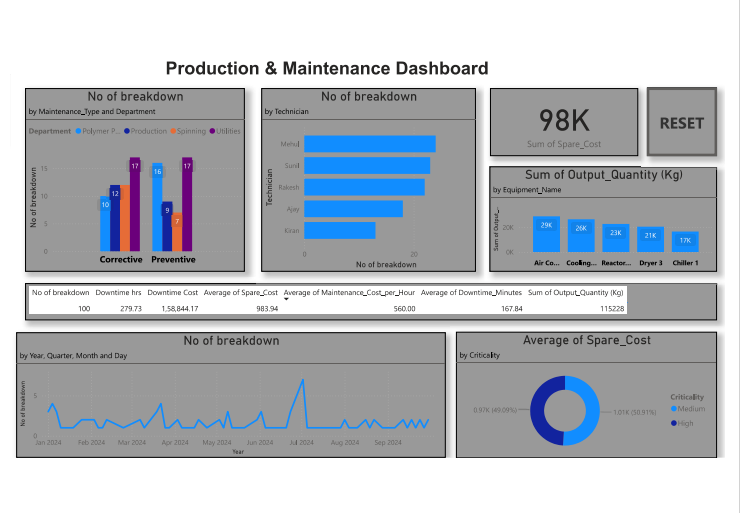Click the Utilities legend entry

[x=225, y=131]
